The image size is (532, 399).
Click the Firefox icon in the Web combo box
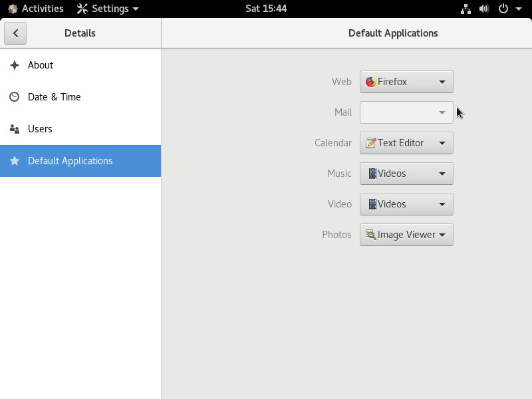[370, 82]
